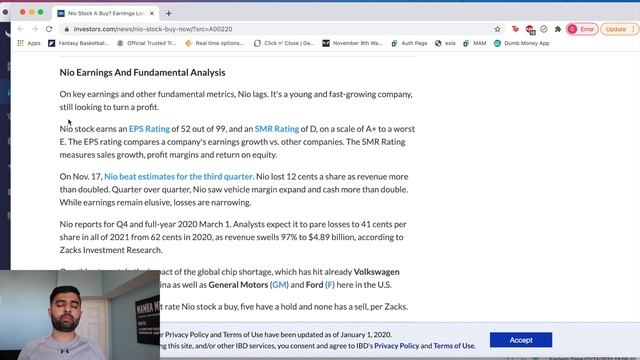Follow the EPS Rating link

149,129
